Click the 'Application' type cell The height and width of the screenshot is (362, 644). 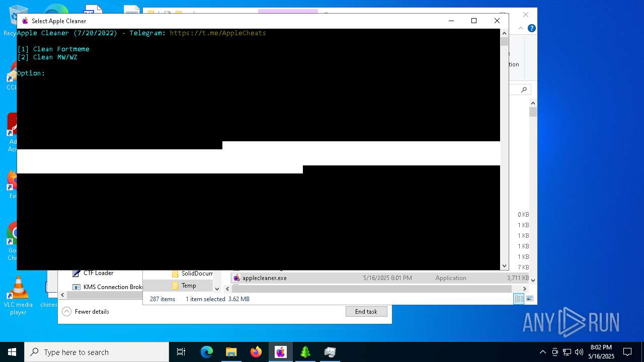click(x=451, y=278)
